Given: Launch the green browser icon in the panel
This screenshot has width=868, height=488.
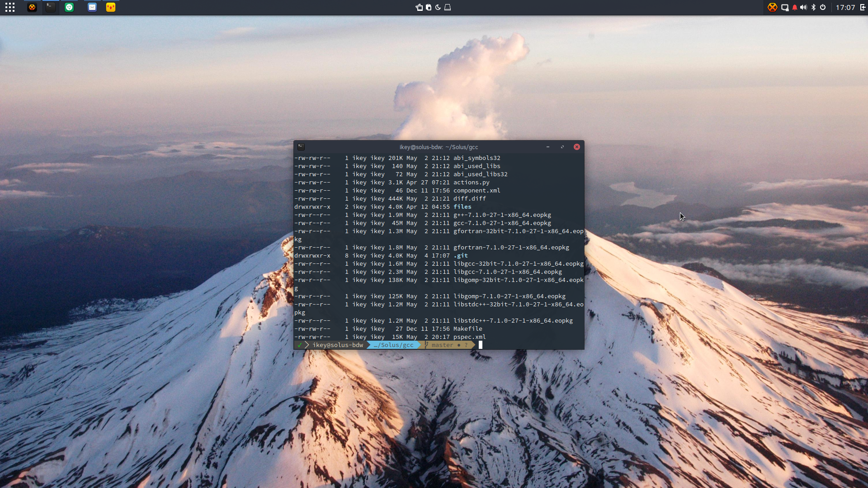Looking at the screenshot, I should (69, 7).
